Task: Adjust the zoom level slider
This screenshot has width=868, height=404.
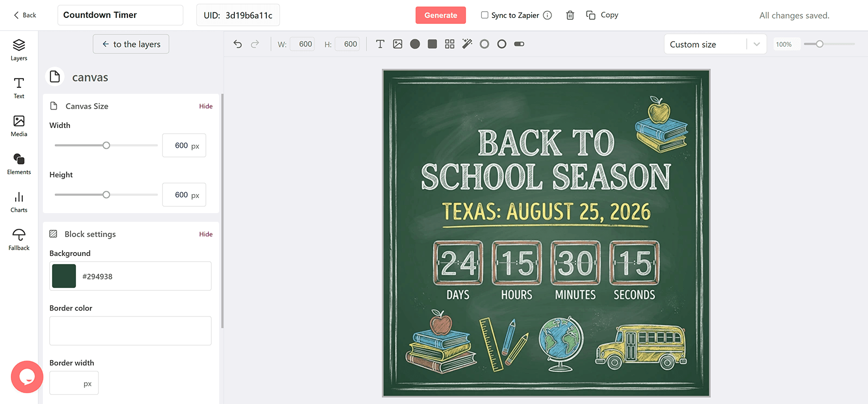Action: point(829,44)
